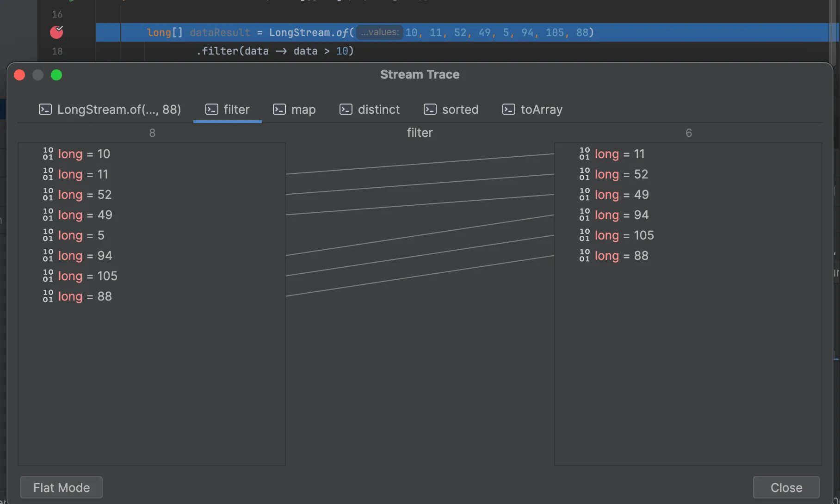Open the distinct tab
840x504 pixels.
(x=370, y=110)
